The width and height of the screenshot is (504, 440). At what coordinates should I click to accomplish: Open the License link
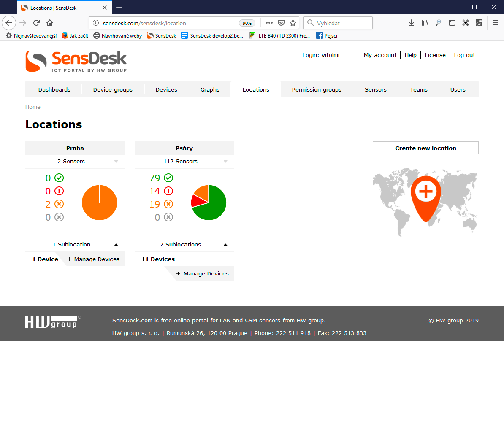coord(435,55)
